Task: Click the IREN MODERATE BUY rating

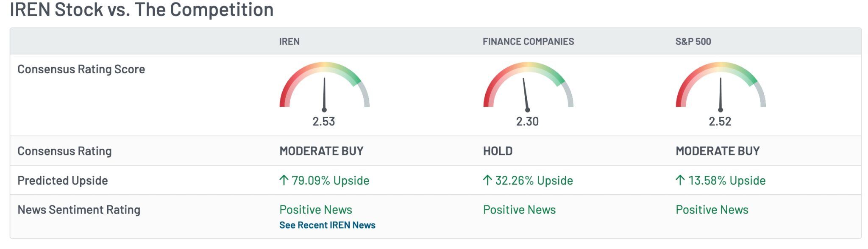Action: pos(321,151)
